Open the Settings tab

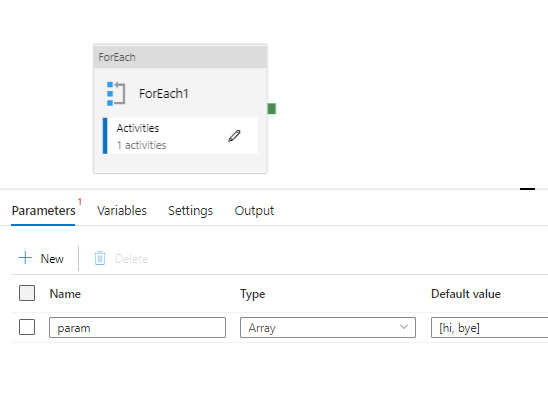[x=190, y=211]
